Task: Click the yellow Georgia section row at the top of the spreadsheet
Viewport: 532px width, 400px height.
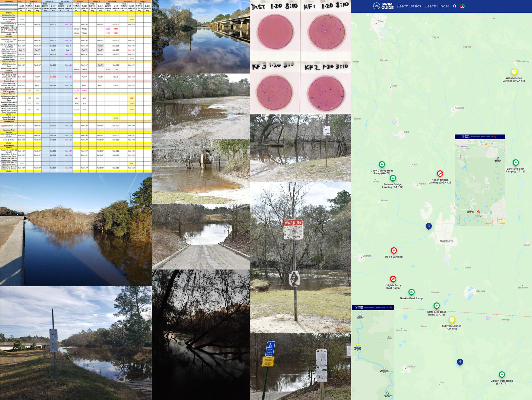Action: coord(75,13)
